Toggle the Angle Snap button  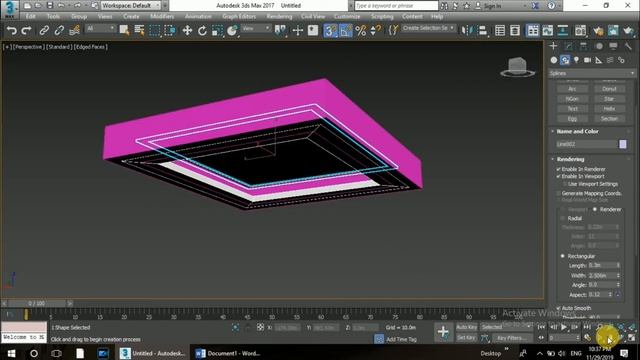coord(346,31)
